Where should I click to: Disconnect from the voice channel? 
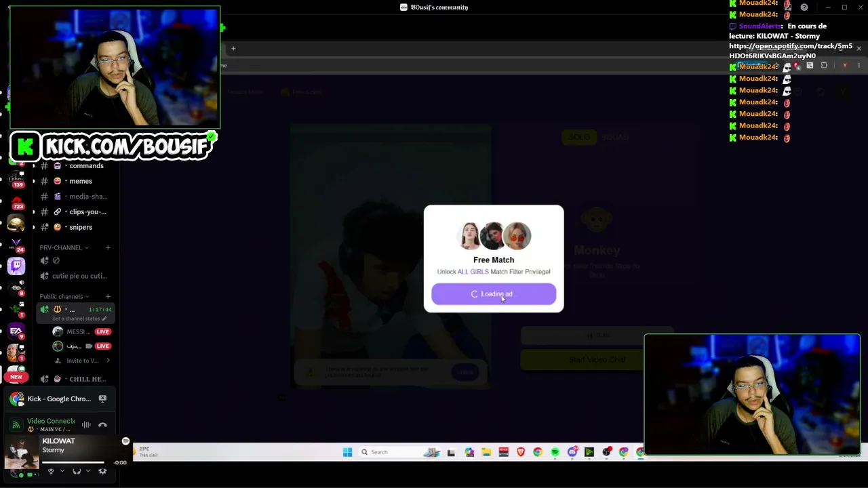pyautogui.click(x=102, y=425)
